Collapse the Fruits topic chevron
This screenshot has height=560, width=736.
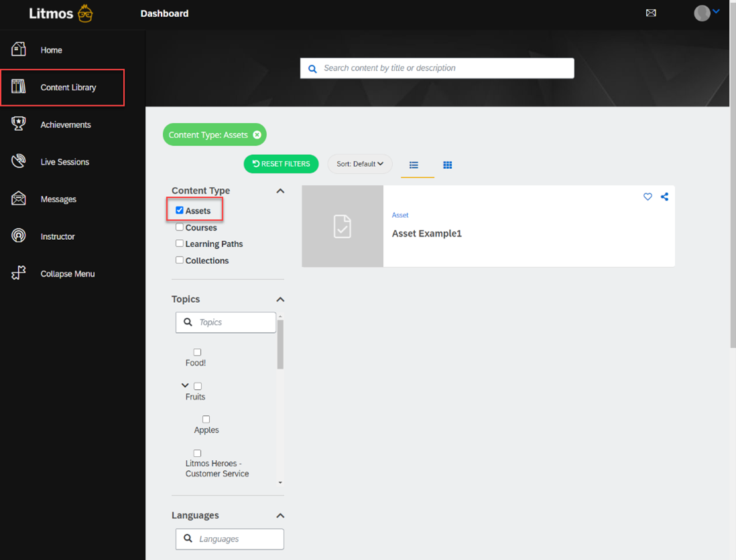point(185,385)
